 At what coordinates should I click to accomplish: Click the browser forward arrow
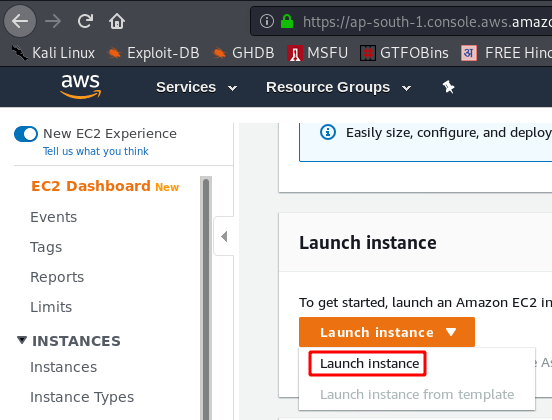click(53, 21)
